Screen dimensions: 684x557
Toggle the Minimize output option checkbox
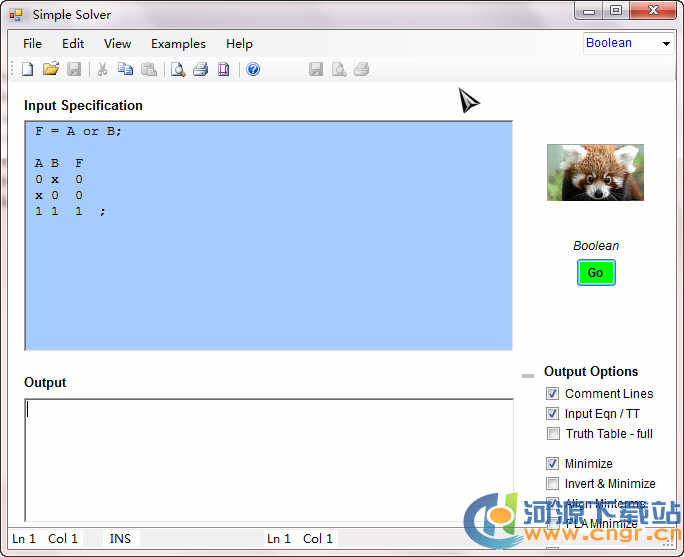(552, 463)
